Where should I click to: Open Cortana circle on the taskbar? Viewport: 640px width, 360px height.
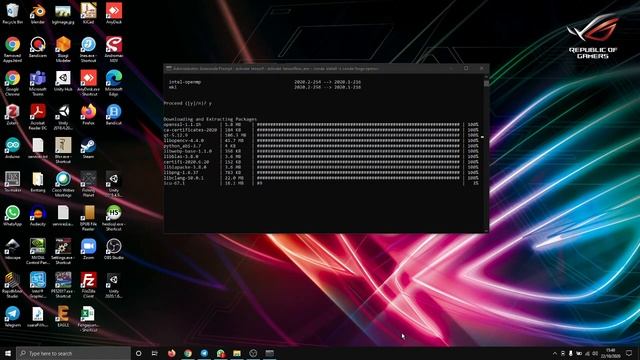138,353
